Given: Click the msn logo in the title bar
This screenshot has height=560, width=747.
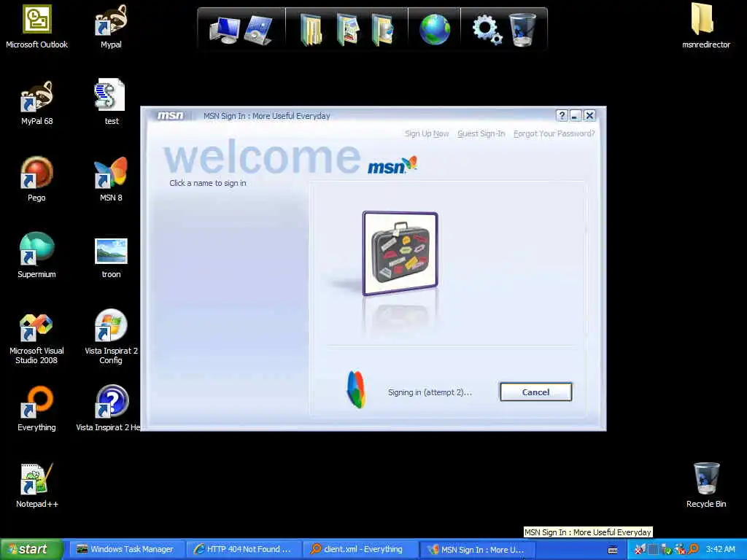Looking at the screenshot, I should click(170, 116).
